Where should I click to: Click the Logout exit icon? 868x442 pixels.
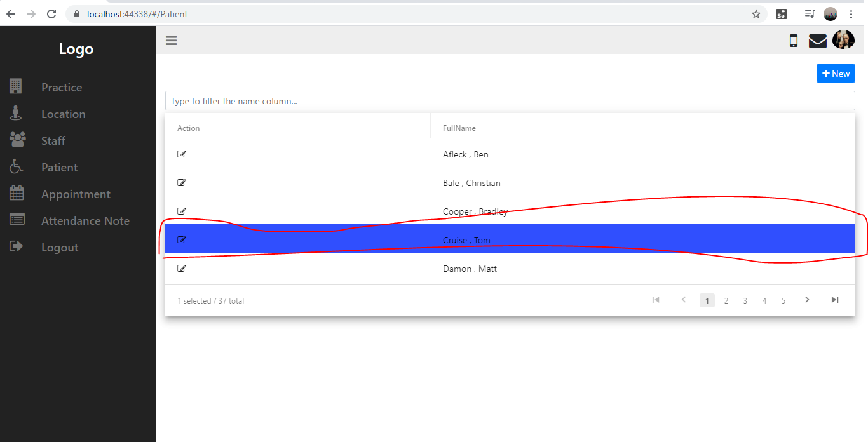coord(15,246)
